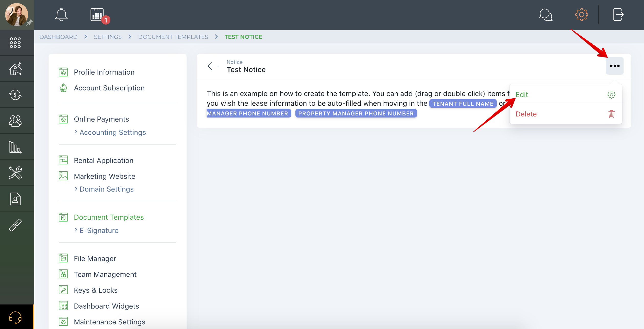Click the Document Templates icon
644x329 pixels.
(63, 217)
